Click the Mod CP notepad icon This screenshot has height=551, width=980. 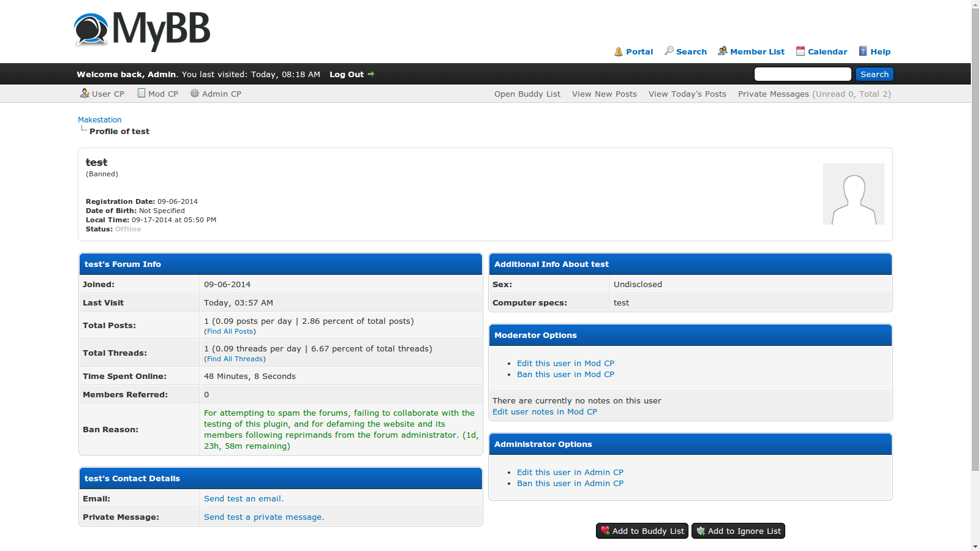click(x=141, y=93)
